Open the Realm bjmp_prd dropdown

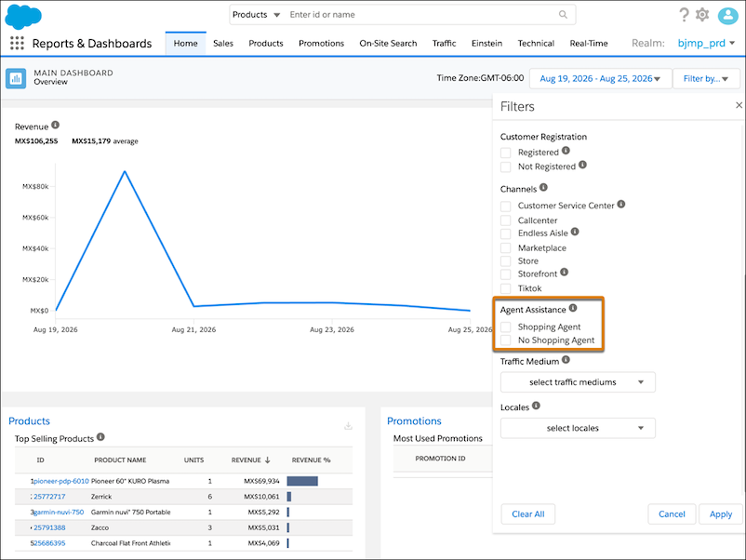point(706,44)
